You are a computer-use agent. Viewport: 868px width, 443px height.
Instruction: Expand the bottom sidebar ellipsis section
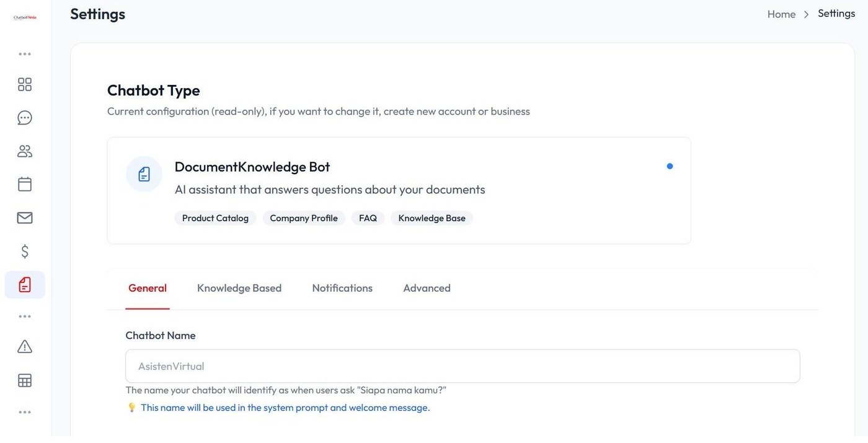coord(25,412)
